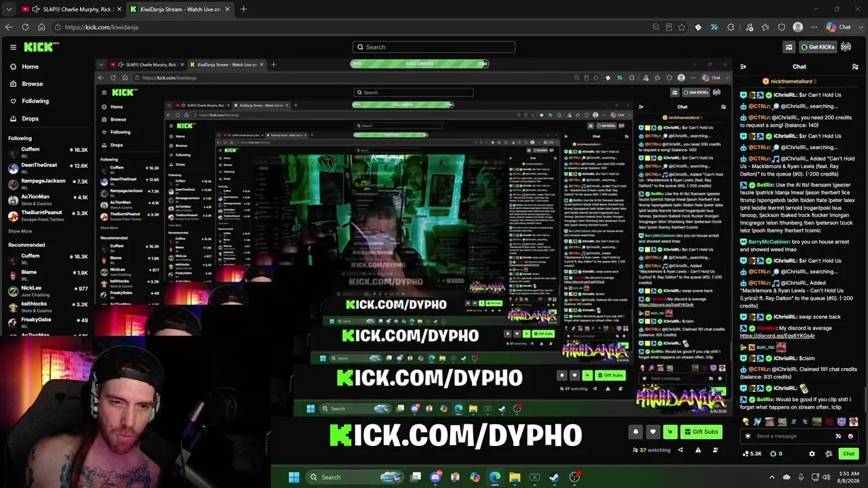
Task: Mute the SLAP!!! Charlie Murphy tab audio
Action: tap(35, 9)
